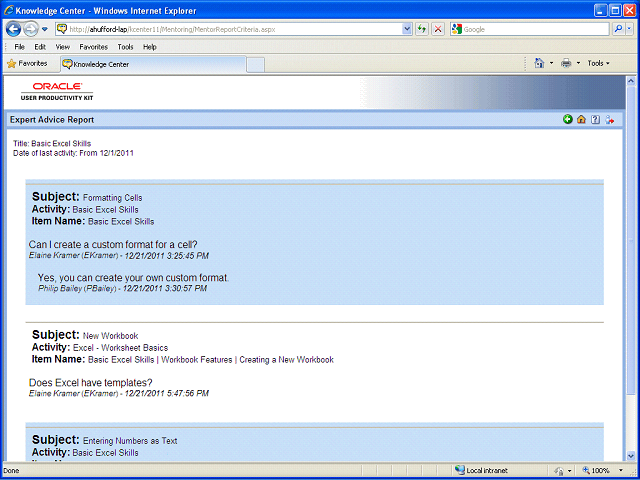This screenshot has width=640, height=480.
Task: Click the Log out icon in report header
Action: pos(610,120)
